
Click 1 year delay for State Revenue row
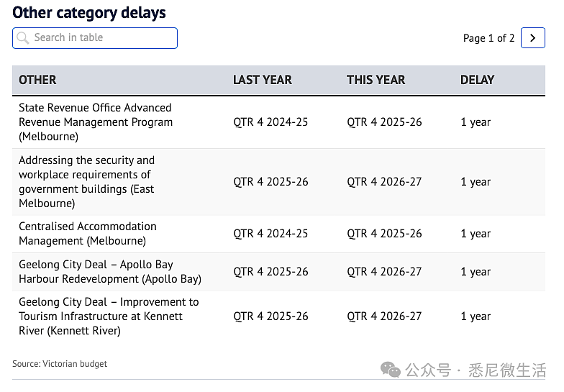point(476,122)
